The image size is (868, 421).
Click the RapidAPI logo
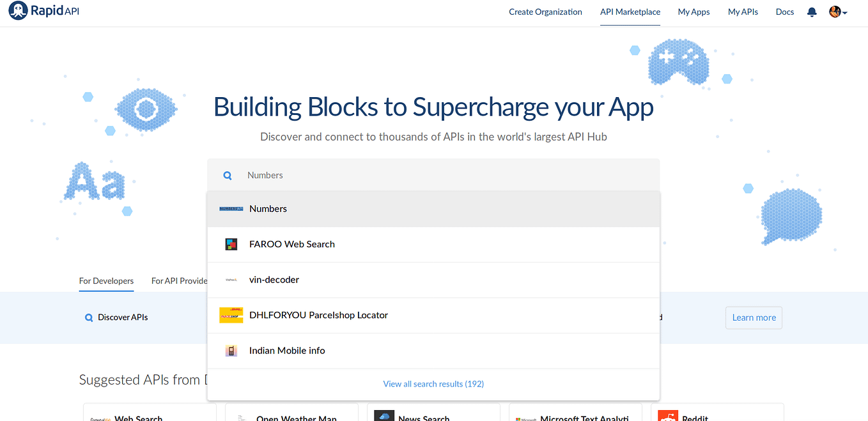pyautogui.click(x=43, y=10)
